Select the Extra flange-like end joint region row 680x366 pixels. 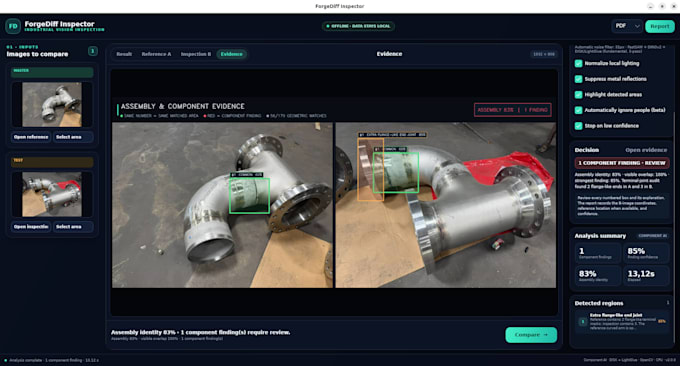[622, 321]
